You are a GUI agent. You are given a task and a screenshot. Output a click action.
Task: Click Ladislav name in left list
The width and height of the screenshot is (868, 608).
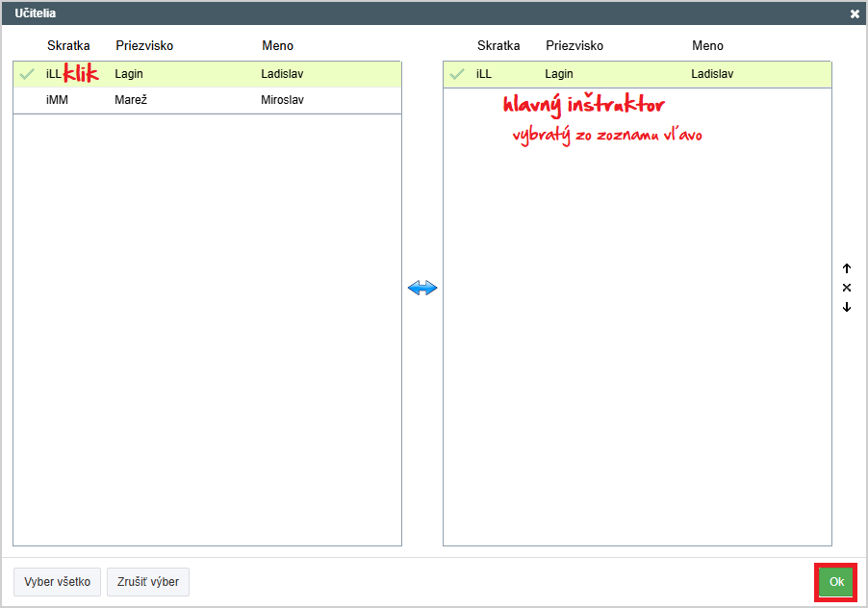pos(282,74)
